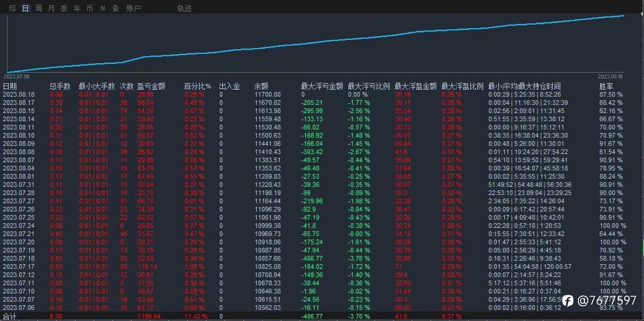Sort by the 余额 column header
Screen dimensions: 644x321
pyautogui.click(x=261, y=87)
